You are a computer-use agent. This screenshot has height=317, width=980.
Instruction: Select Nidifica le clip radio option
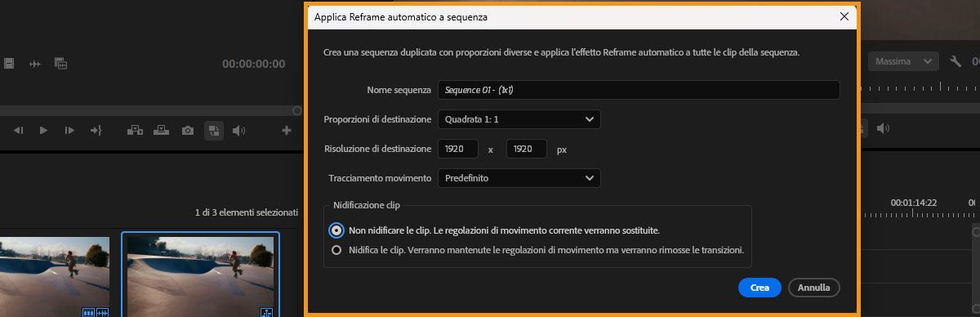click(x=336, y=251)
